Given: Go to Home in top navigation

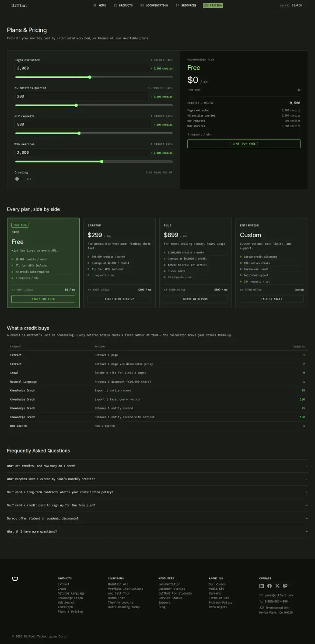Looking at the screenshot, I should [x=100, y=6].
